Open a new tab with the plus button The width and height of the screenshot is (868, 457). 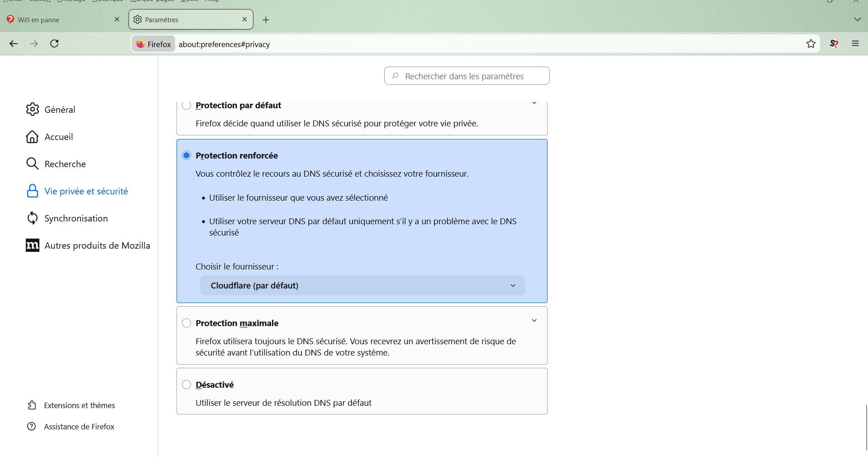click(x=266, y=20)
